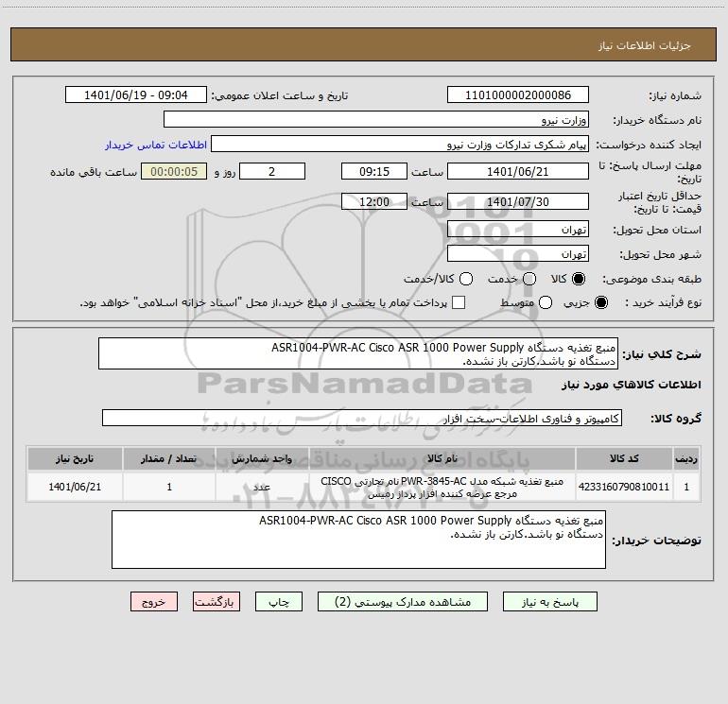This screenshot has width=728, height=704.
Task: Click the table date cell 1401/06/21
Action: 75,487
